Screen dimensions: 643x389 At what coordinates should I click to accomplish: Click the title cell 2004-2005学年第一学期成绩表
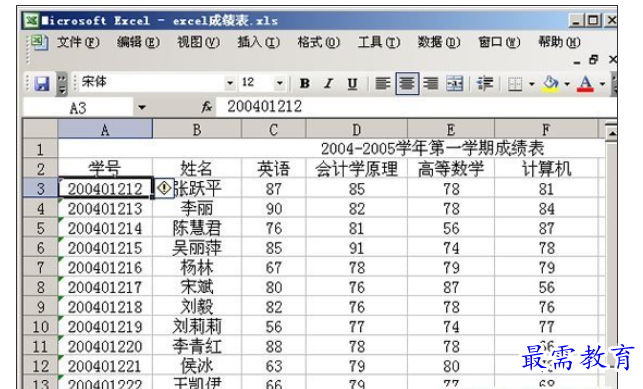point(432,148)
